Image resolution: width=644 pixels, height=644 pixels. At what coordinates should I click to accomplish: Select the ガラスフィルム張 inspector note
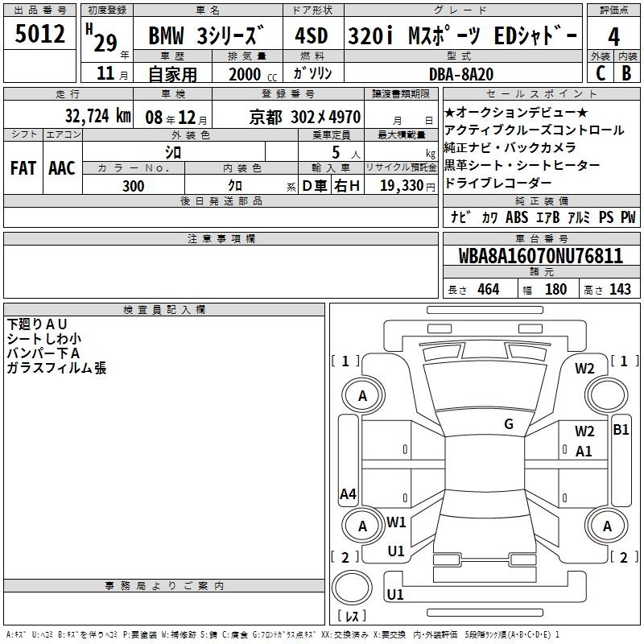tap(56, 368)
